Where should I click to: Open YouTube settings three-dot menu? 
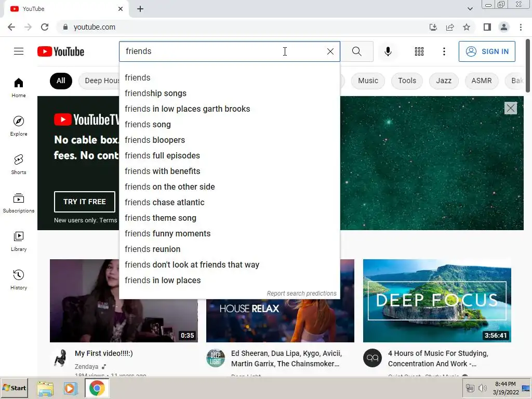[444, 51]
